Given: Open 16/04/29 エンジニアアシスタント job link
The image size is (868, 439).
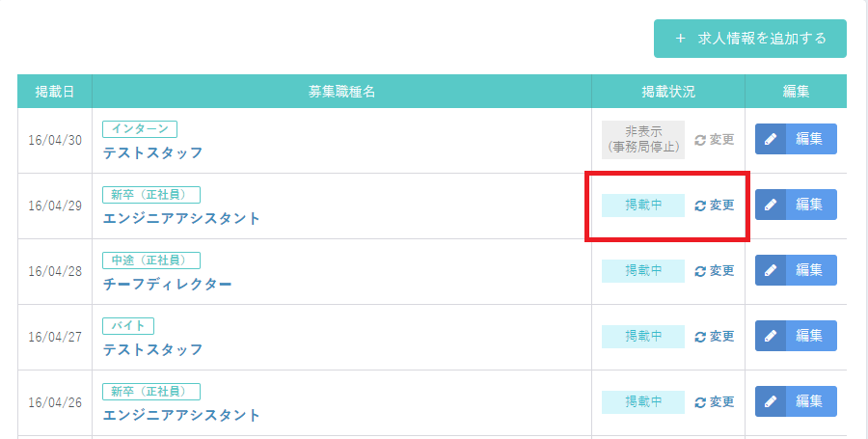Looking at the screenshot, I should (x=181, y=219).
